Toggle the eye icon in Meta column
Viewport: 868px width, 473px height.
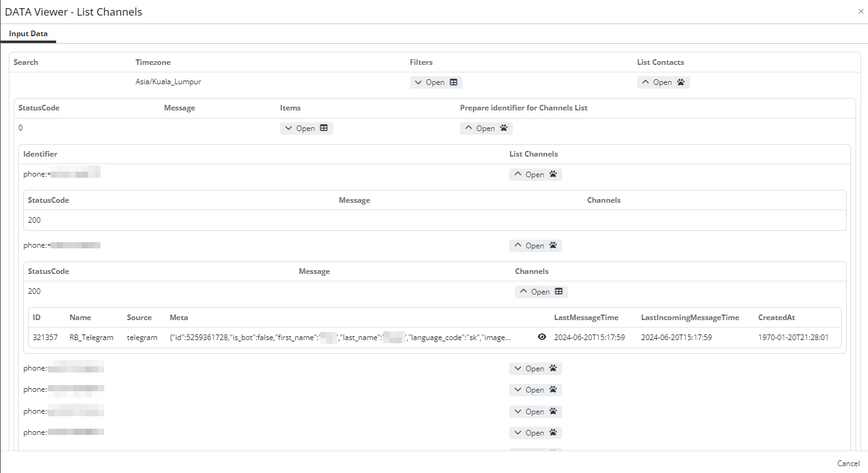point(542,337)
